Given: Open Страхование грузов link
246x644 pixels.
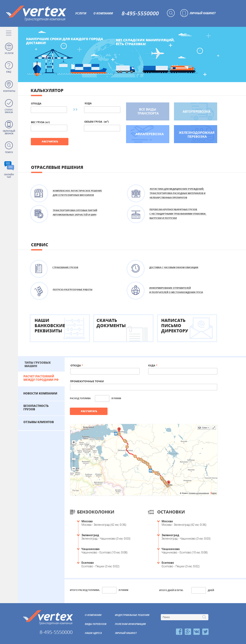Looking at the screenshot, I should coord(65,268).
